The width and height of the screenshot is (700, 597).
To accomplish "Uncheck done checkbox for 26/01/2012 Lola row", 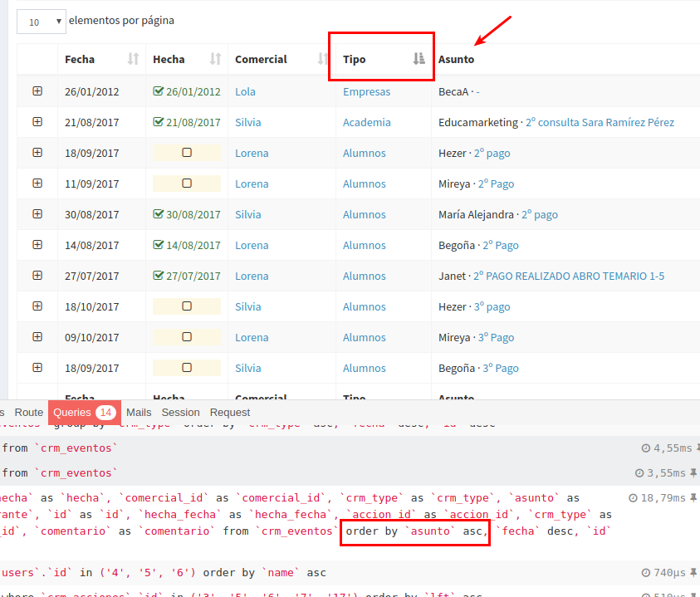I will (158, 91).
